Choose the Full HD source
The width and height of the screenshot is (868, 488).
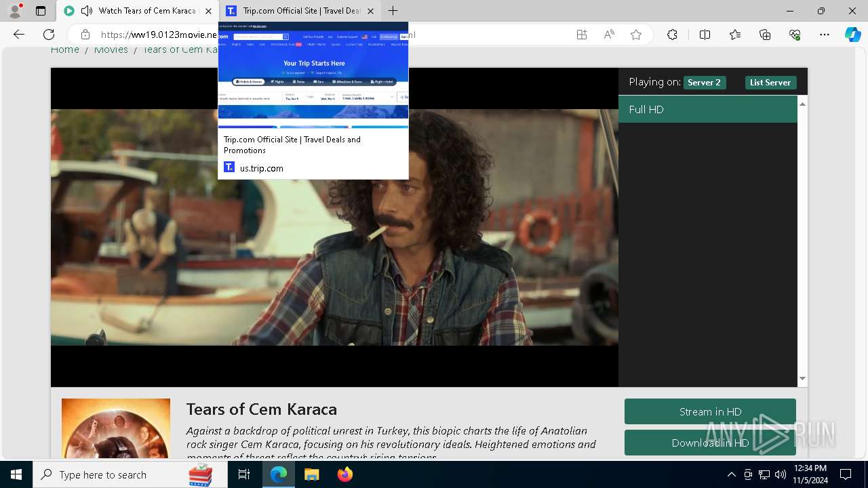[708, 109]
